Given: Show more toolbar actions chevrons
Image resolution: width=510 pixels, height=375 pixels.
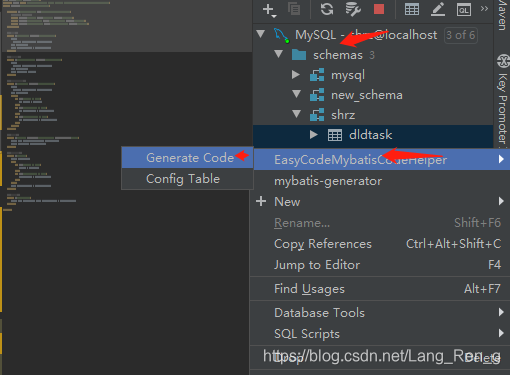Looking at the screenshot, I should coord(484,9).
